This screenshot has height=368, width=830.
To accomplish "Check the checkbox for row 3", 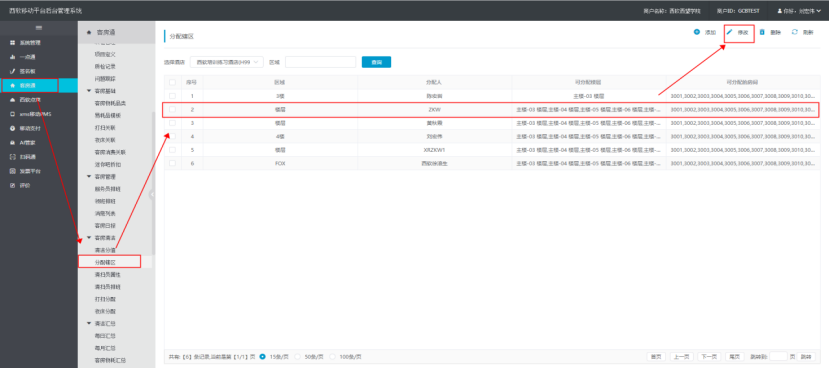I will 172,123.
